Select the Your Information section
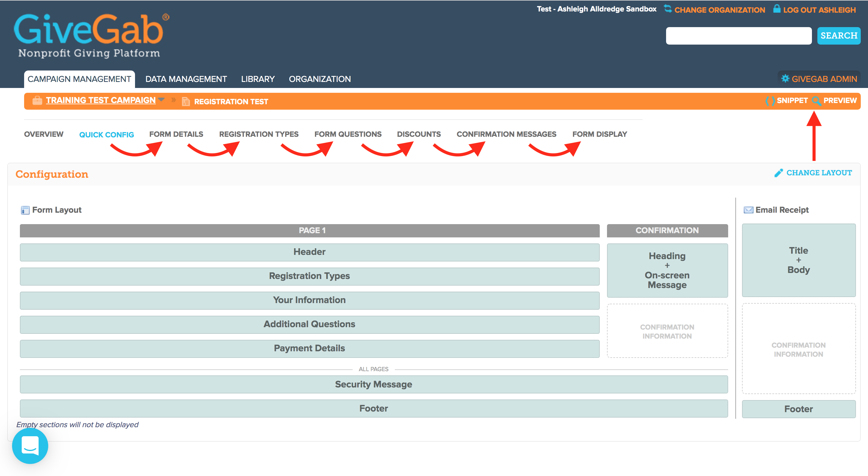Screen dimensions: 868x476 pos(310,300)
